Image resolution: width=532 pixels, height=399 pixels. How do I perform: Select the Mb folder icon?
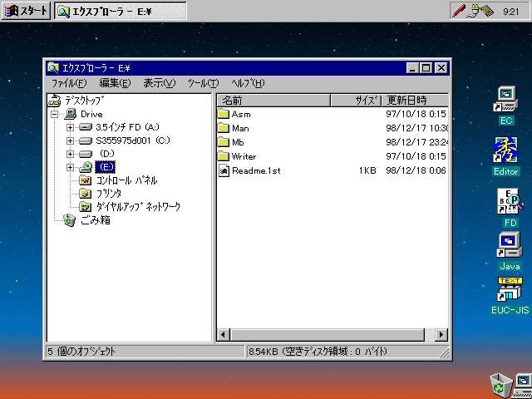[x=224, y=142]
